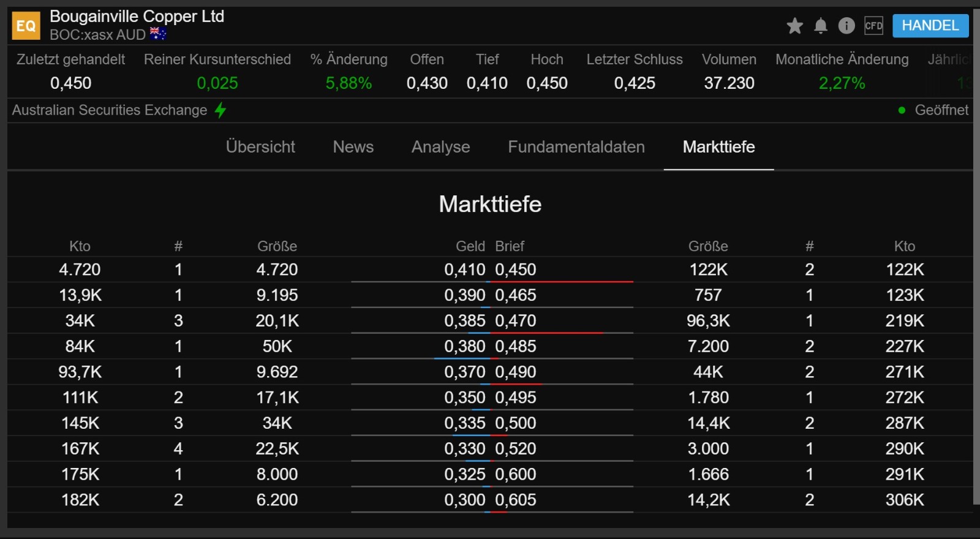Click Australian Securities Exchange label
The image size is (980, 539).
tap(110, 110)
